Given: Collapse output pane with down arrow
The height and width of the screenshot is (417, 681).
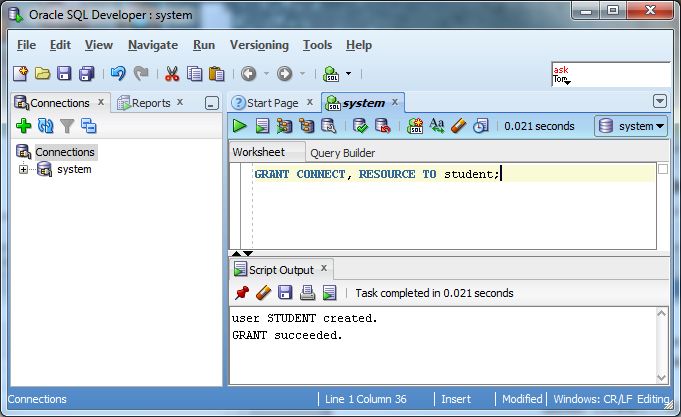Looking at the screenshot, I should pyautogui.click(x=248, y=253).
